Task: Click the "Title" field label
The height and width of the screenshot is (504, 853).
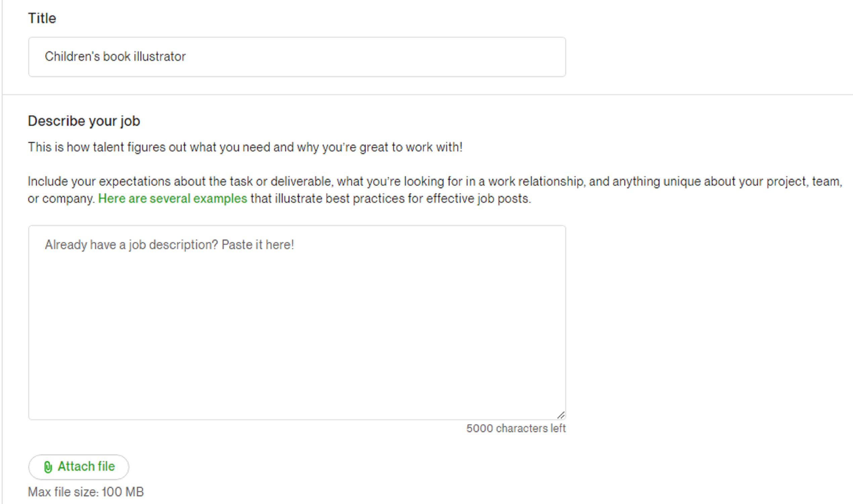Action: pyautogui.click(x=42, y=18)
